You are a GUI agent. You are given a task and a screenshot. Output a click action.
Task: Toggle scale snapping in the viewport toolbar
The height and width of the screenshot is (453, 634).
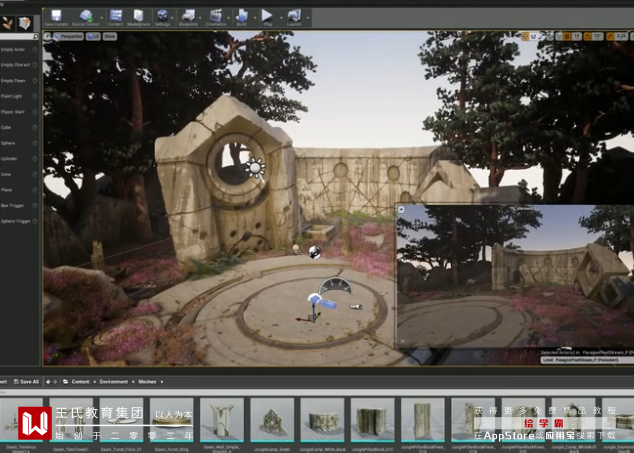[x=610, y=36]
